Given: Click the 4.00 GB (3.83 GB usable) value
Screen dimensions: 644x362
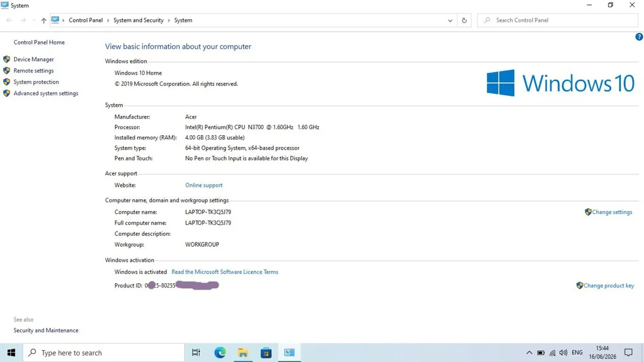Looking at the screenshot, I should (x=215, y=138).
